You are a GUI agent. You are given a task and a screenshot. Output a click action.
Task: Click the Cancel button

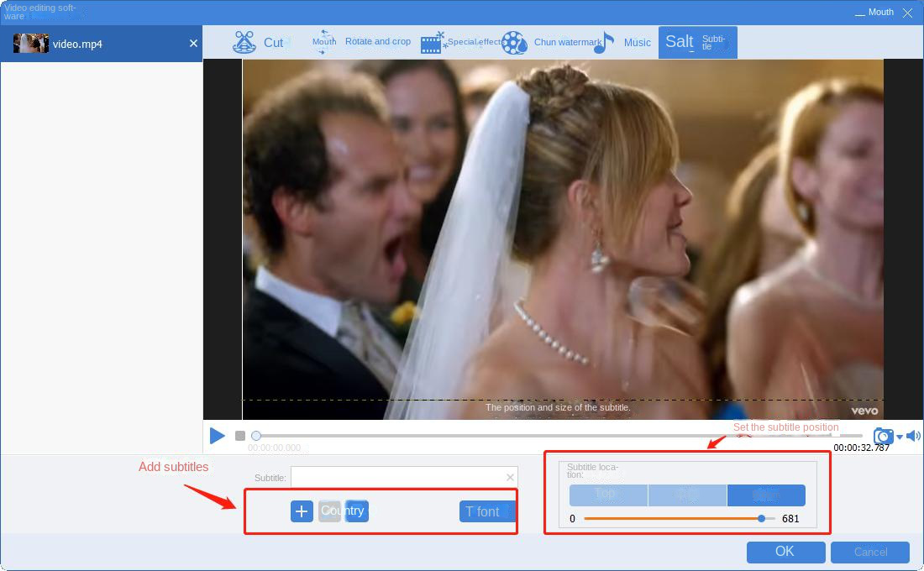tap(869, 552)
